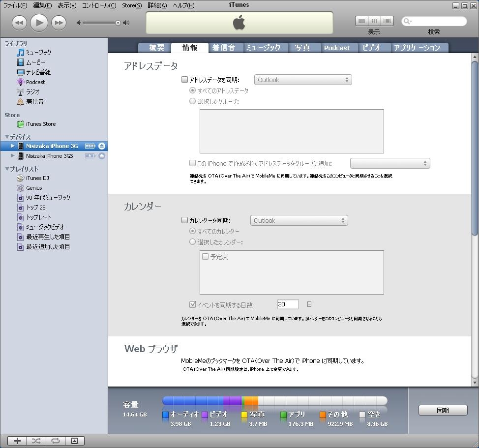Viewport: 479px width, 448px height.
Task: Open ミュージックビデオ smart playlist
Action: pyautogui.click(x=45, y=227)
